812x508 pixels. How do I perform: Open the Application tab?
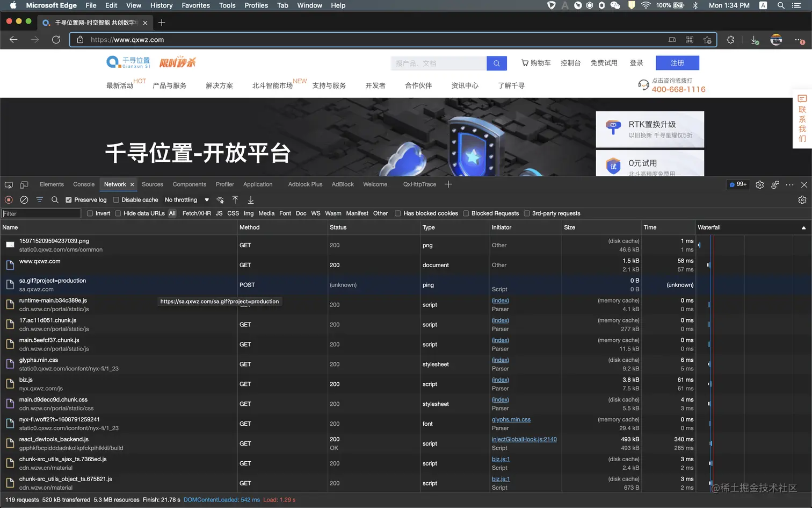[x=258, y=184]
